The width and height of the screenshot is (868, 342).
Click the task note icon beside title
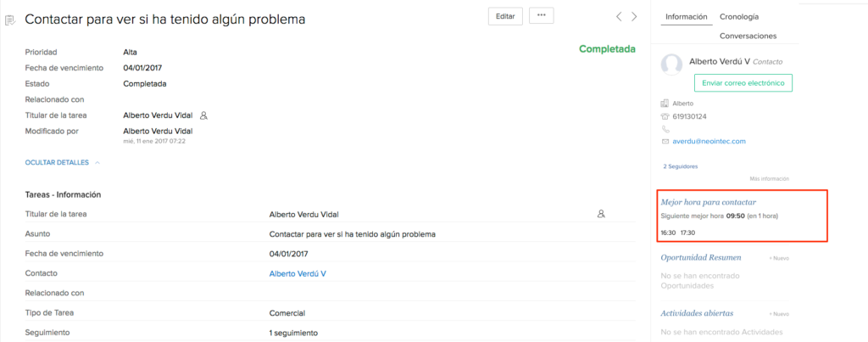tap(9, 20)
